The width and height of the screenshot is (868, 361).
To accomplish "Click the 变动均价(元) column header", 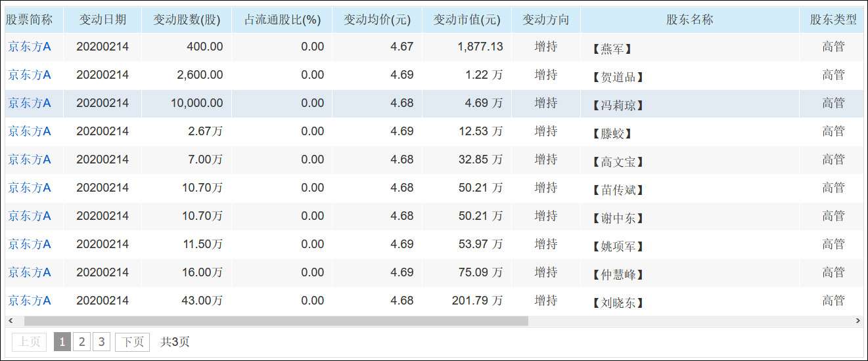I will pyautogui.click(x=377, y=20).
